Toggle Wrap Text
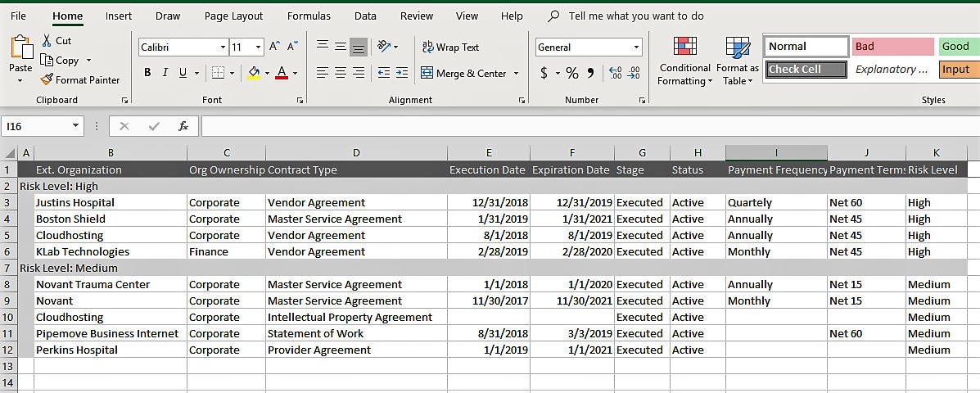980x393 pixels. click(x=450, y=47)
